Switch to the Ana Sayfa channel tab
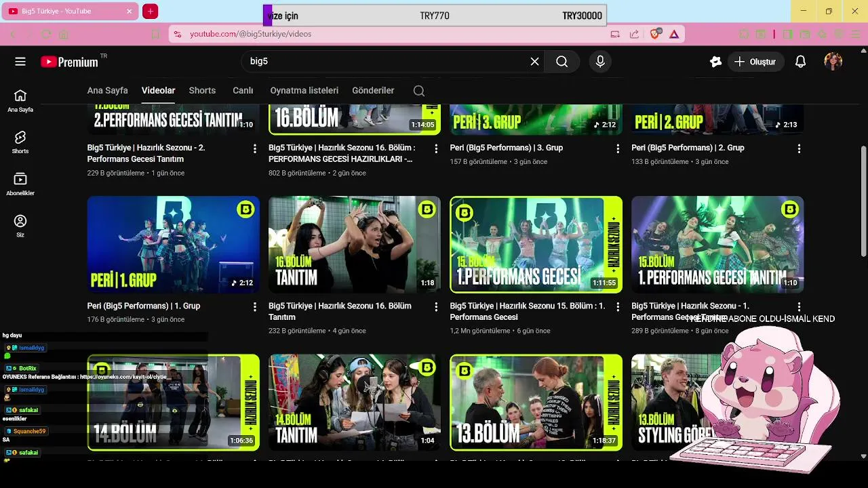 (x=107, y=91)
